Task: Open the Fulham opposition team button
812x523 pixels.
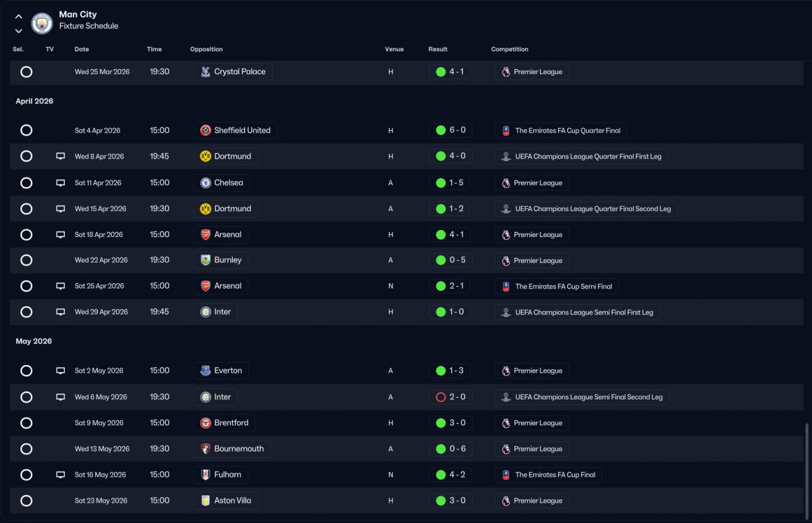Action: (x=221, y=475)
